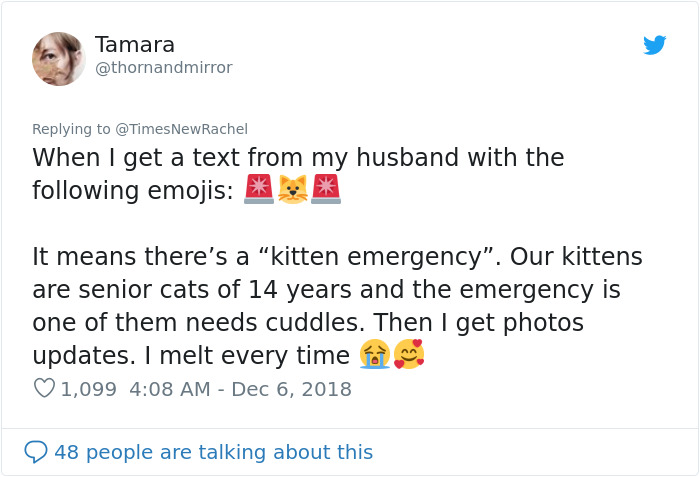Click the speech bubble conversation icon
Image resolution: width=700 pixels, height=477 pixels.
tap(36, 452)
